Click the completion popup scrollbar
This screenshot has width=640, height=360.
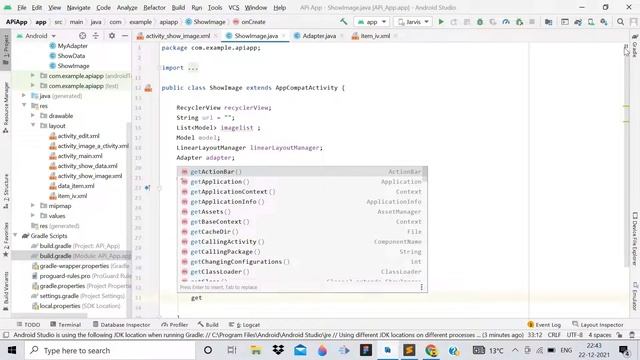pos(426,175)
